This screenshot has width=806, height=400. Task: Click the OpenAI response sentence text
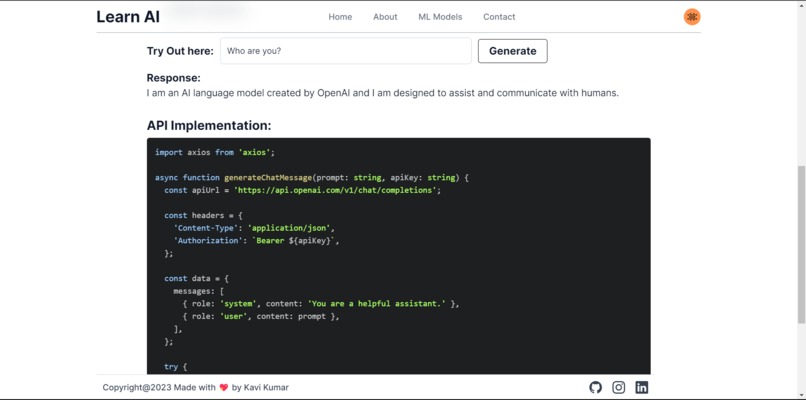click(x=382, y=94)
